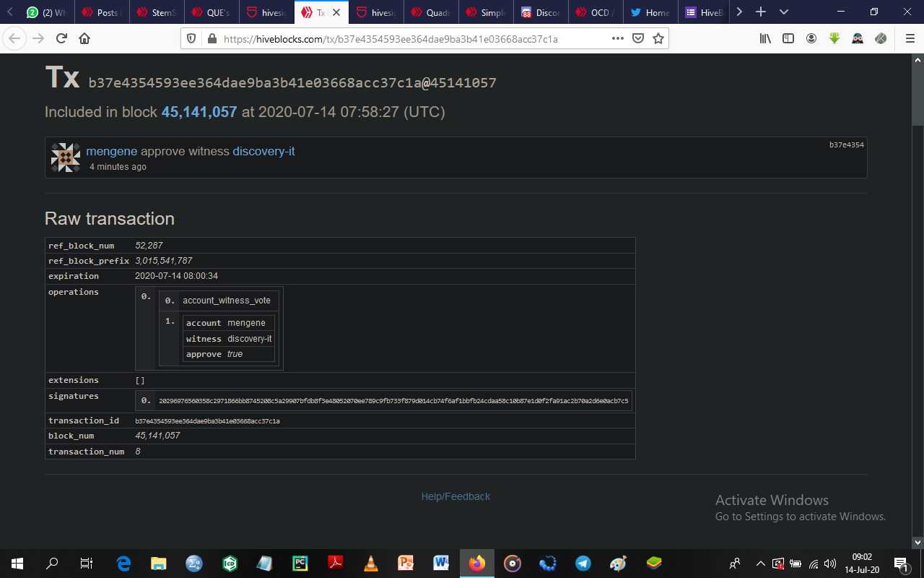Click the tracking protection shield icon
Viewport: 924px width, 578px height.
coord(192,39)
